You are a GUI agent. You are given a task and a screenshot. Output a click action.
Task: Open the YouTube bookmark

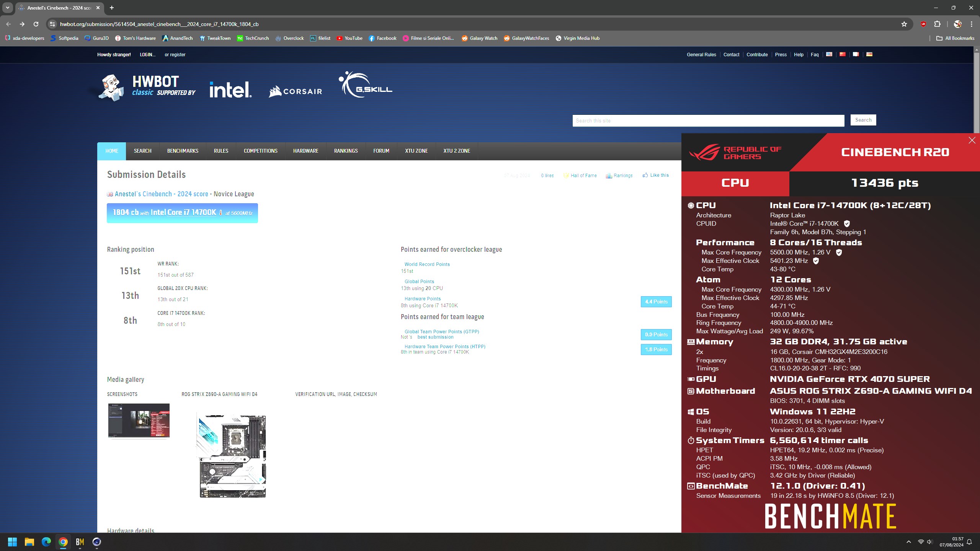click(350, 38)
